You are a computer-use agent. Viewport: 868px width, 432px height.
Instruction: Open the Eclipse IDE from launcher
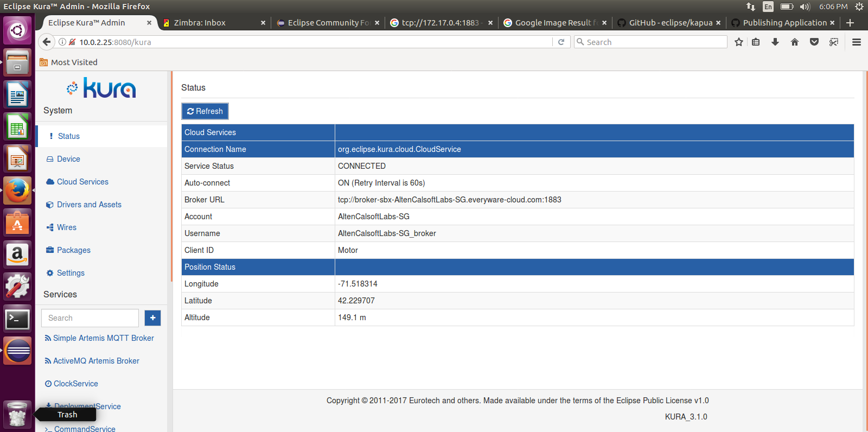[x=17, y=351]
